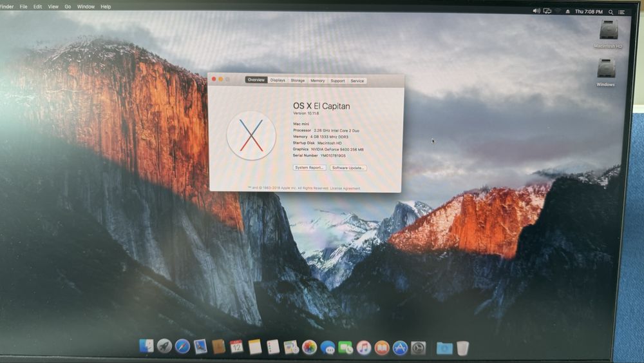
Task: Open iTunes music note icon
Action: click(363, 348)
